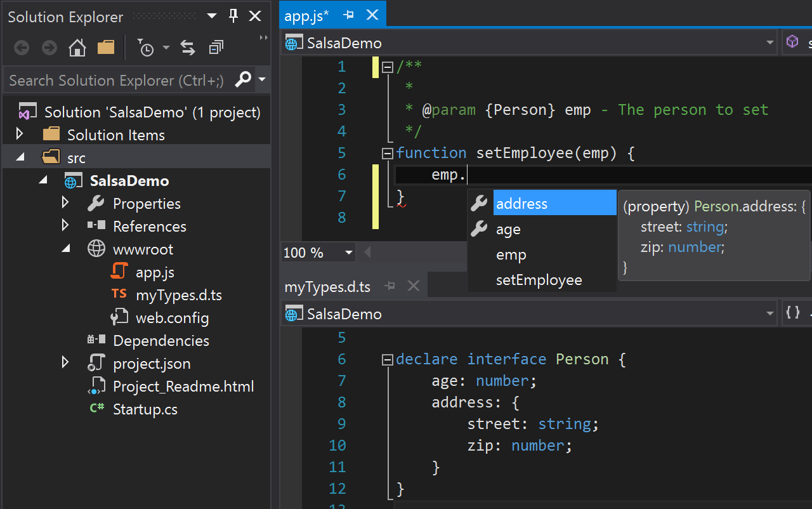Click the Preview Selected Items icon
Image resolution: width=812 pixels, height=509 pixels.
[x=216, y=47]
